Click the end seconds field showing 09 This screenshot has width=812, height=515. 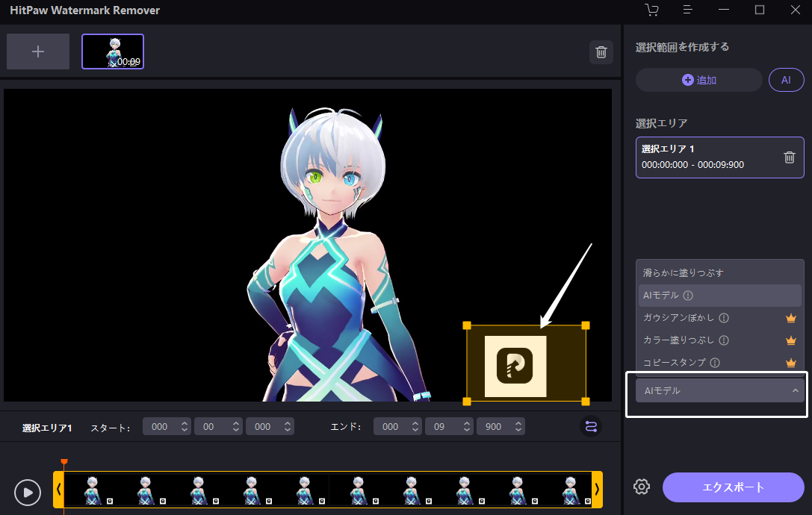449,426
